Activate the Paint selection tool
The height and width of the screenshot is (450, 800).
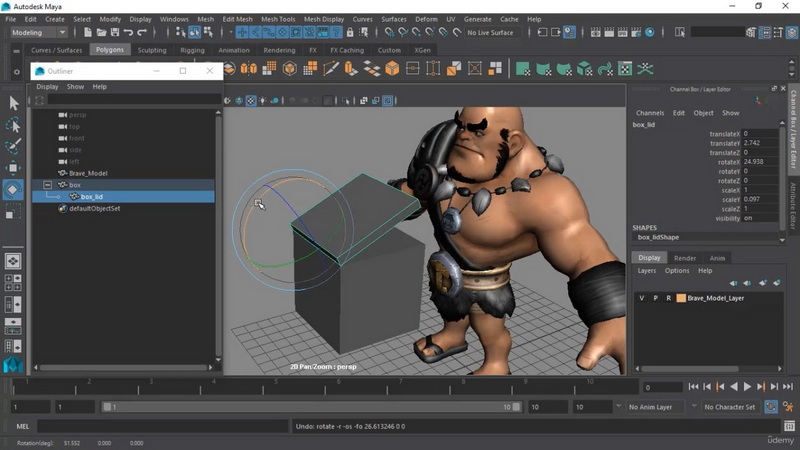click(13, 146)
